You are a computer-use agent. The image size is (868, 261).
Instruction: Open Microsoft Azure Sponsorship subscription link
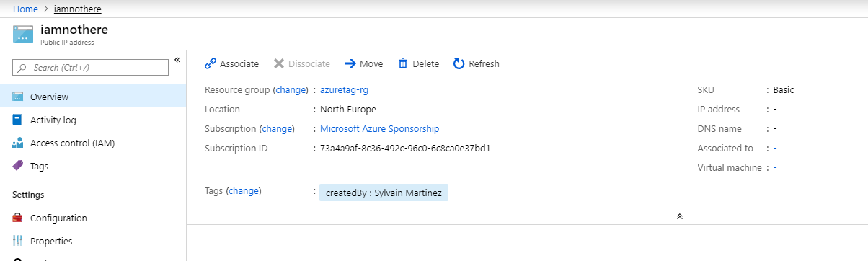[380, 129]
